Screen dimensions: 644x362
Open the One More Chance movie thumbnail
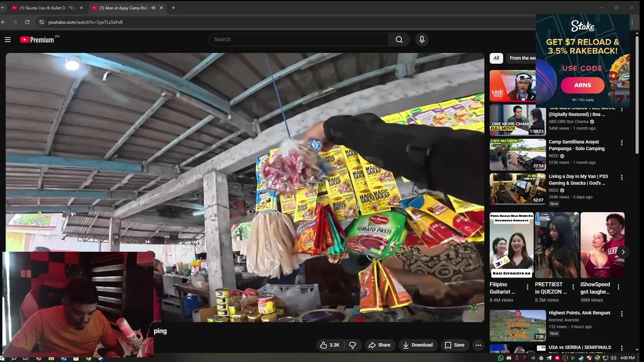tap(518, 120)
